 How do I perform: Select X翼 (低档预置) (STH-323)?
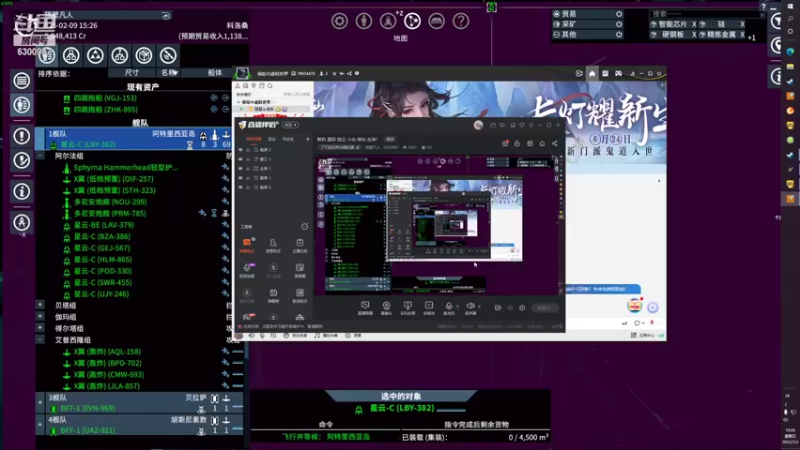click(x=114, y=190)
